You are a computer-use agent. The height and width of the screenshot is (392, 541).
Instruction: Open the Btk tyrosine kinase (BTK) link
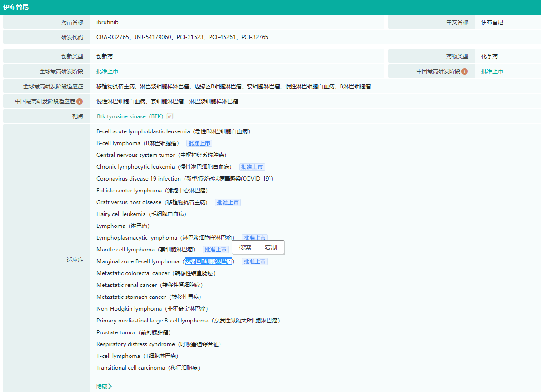(x=130, y=116)
